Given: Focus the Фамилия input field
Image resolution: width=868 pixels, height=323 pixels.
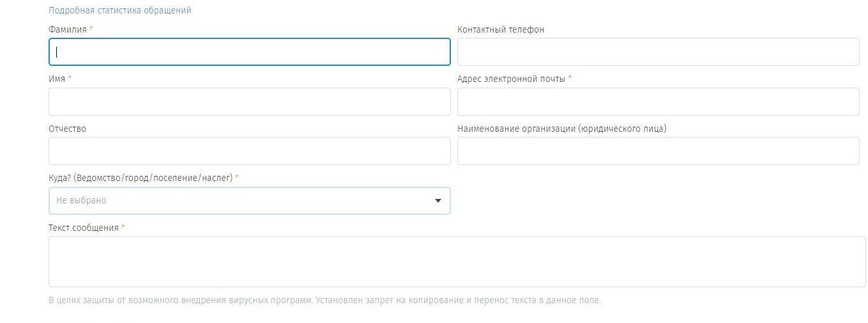Looking at the screenshot, I should coord(250,52).
